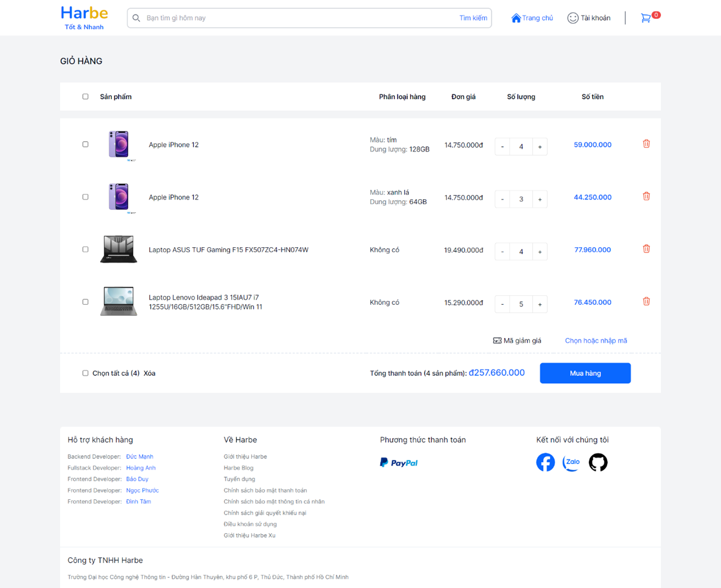721x588 pixels.
Task: Delete the purple iPhone 12 128GB row
Action: [646, 144]
